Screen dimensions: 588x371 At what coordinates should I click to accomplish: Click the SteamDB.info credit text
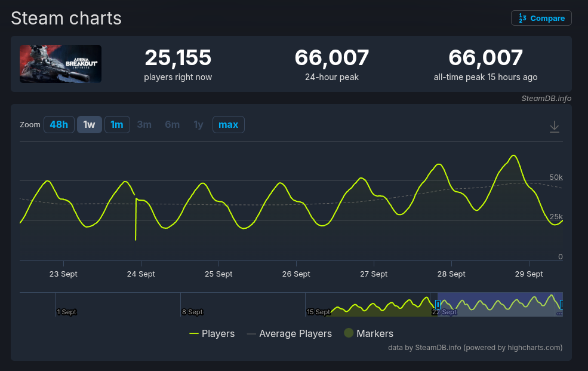[546, 99]
